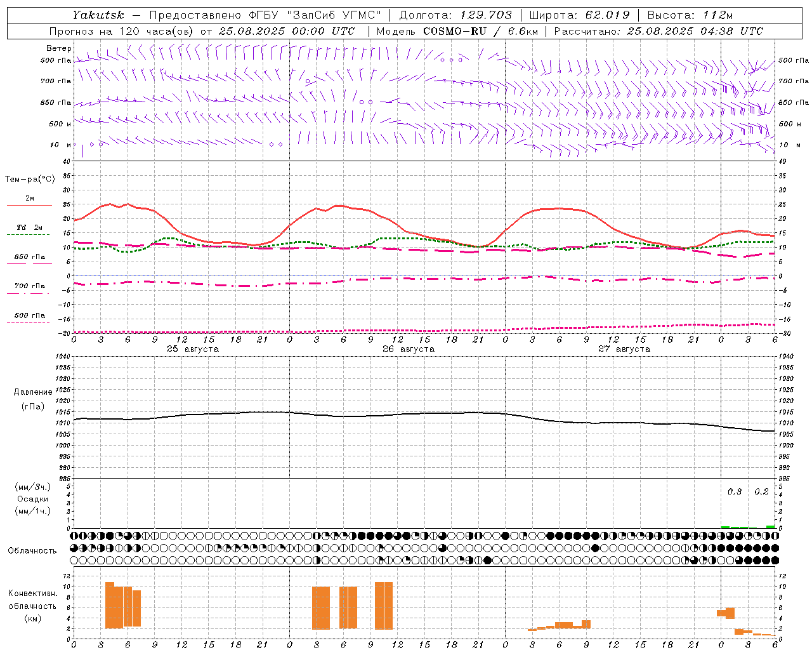This screenshot has height=650, width=812.
Task: Select the Td 2м dew point legend entry
Action: 30,227
